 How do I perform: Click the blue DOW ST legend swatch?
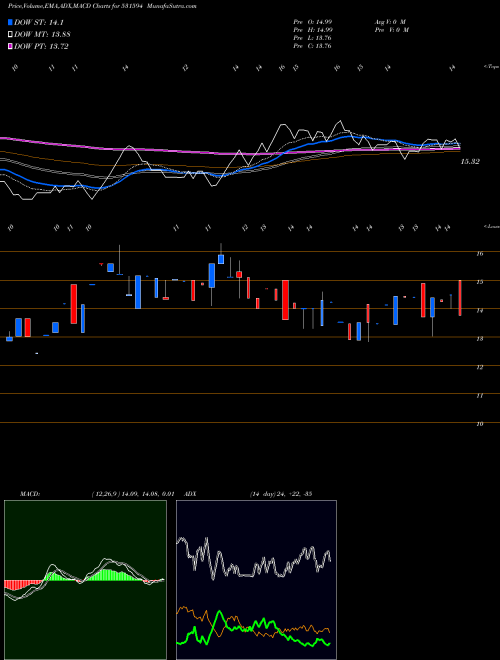point(10,22)
